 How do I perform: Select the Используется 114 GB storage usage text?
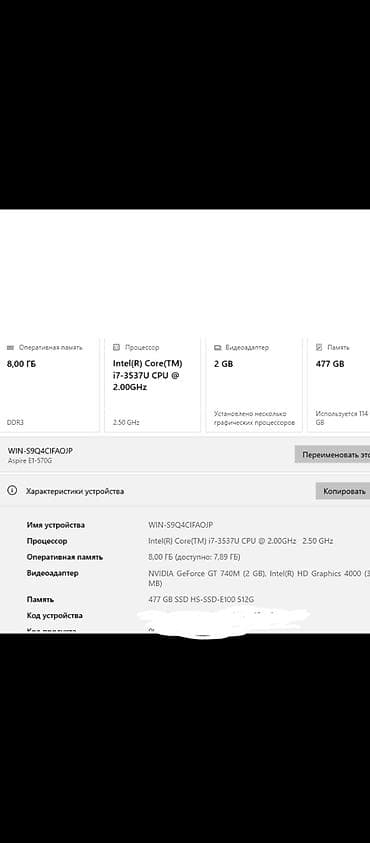point(342,418)
